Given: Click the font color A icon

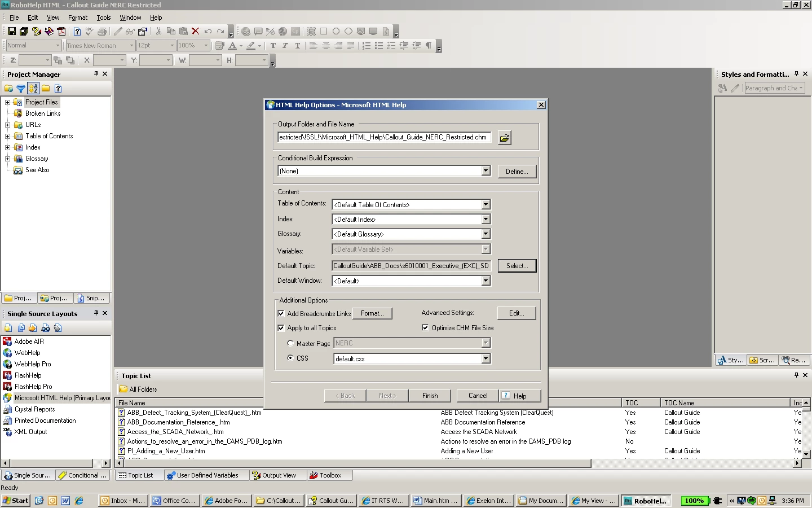Looking at the screenshot, I should tap(232, 46).
